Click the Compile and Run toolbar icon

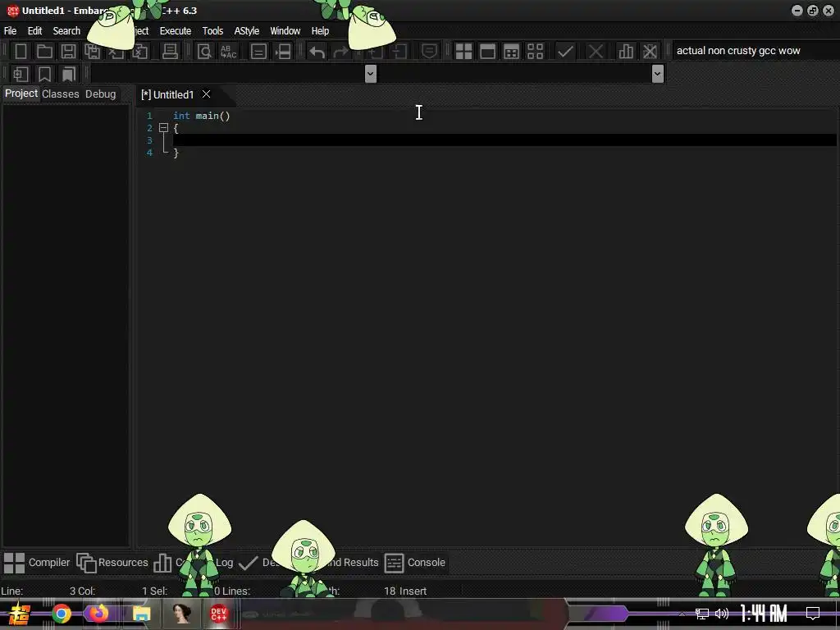(512, 52)
